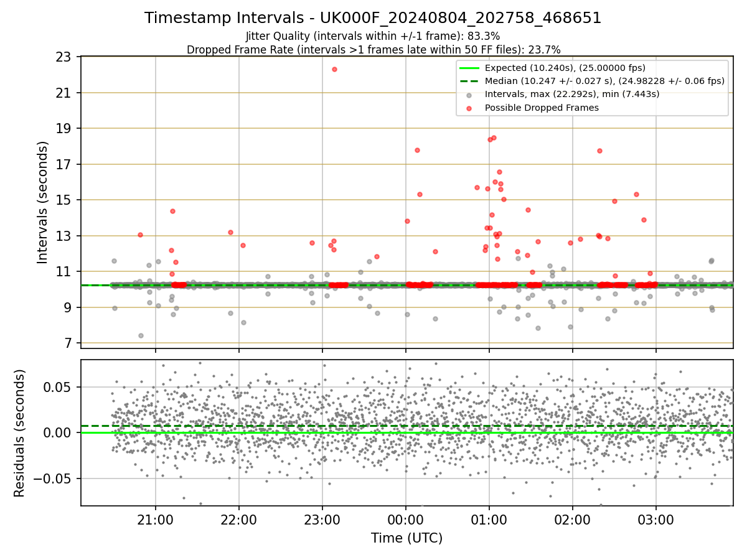
Task: Click the lowest gray interval point near 7.4 seconds
Action: 141,335
